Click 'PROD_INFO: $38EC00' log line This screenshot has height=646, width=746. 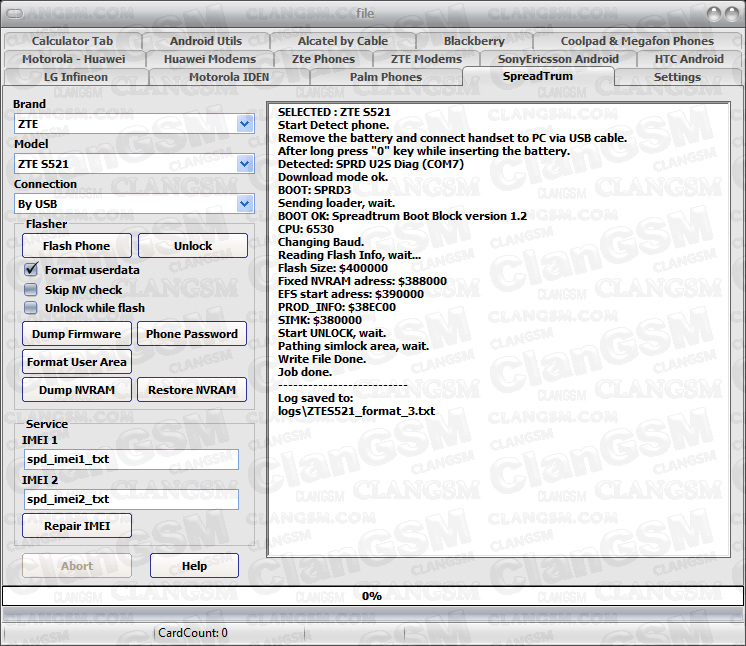click(x=337, y=307)
